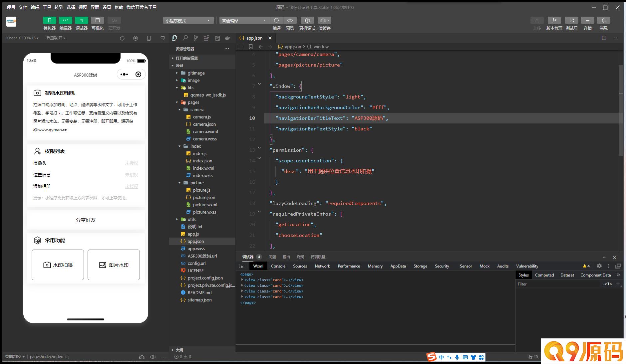This screenshot has height=364, width=626.
Task: Click the clear cache (清缓存) icon
Action: [324, 20]
